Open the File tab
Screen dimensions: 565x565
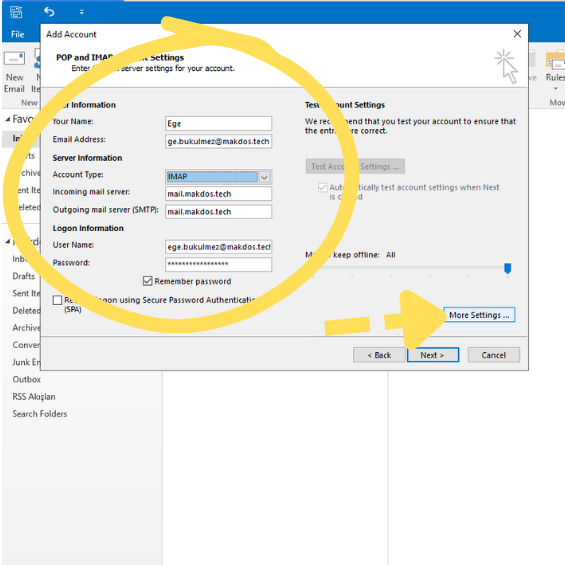point(17,34)
